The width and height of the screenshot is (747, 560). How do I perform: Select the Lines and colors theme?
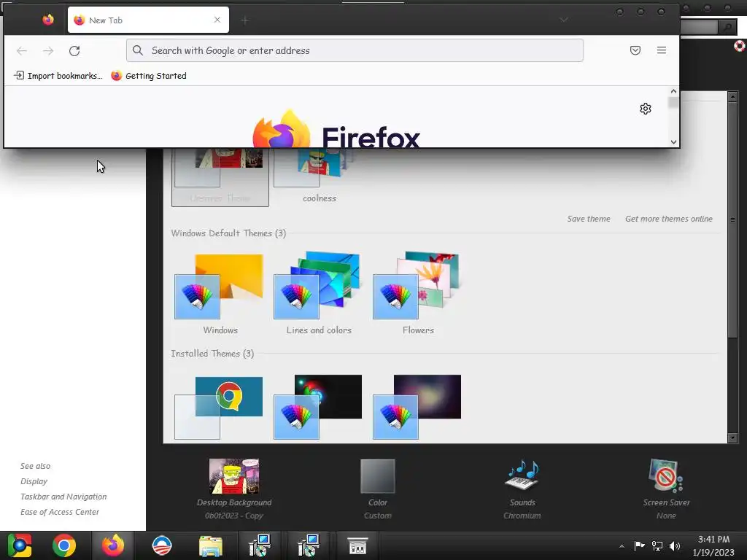[x=319, y=295]
